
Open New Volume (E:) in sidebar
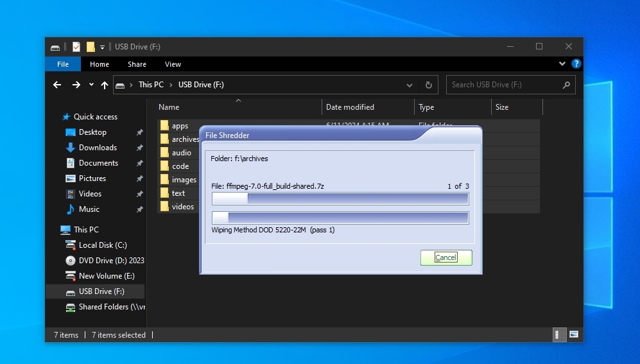coord(107,276)
